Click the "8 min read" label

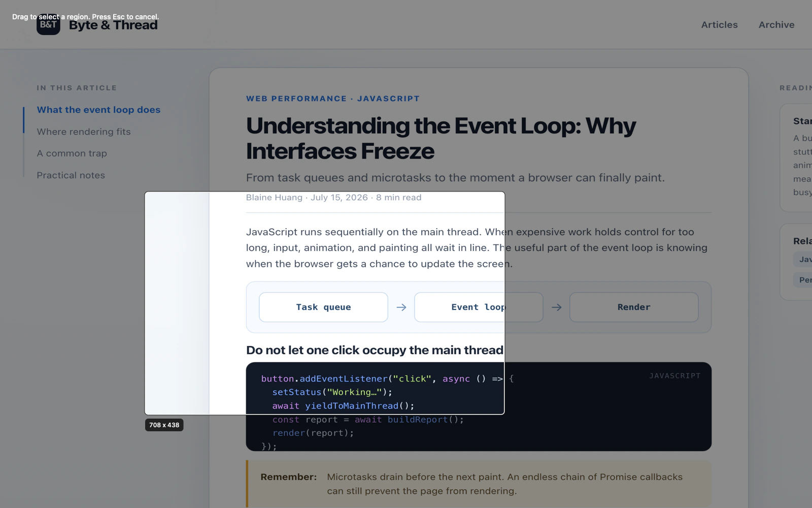pos(398,198)
